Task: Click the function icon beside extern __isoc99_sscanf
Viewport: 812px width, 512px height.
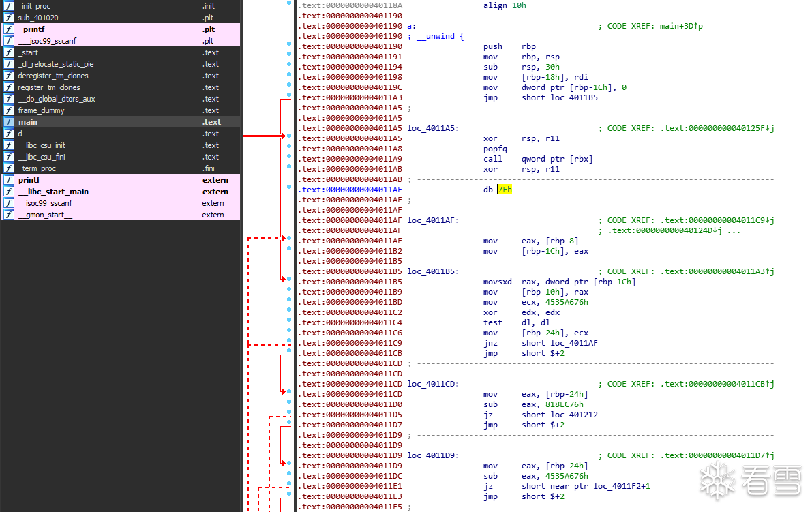Action: (x=9, y=203)
